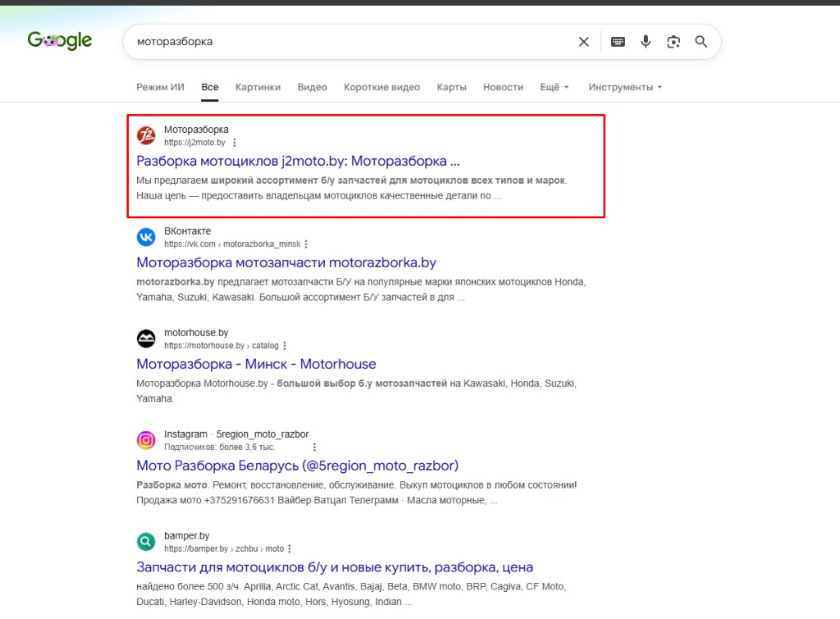The height and width of the screenshot is (619, 840).
Task: Click the motorhouse.by › catalog URL
Action: pos(221,346)
